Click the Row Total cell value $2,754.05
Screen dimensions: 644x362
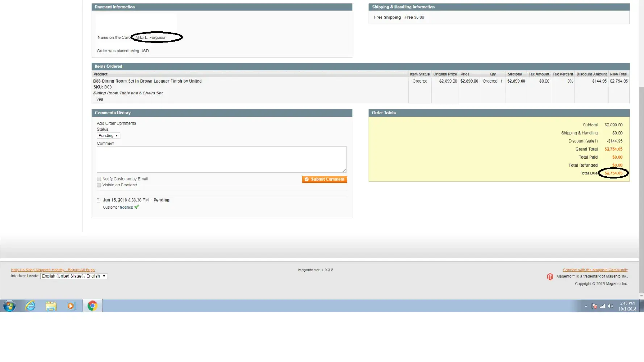pyautogui.click(x=619, y=81)
